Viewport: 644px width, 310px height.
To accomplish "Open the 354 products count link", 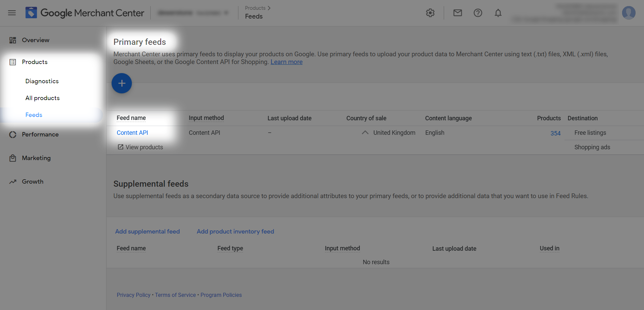I will (x=556, y=133).
